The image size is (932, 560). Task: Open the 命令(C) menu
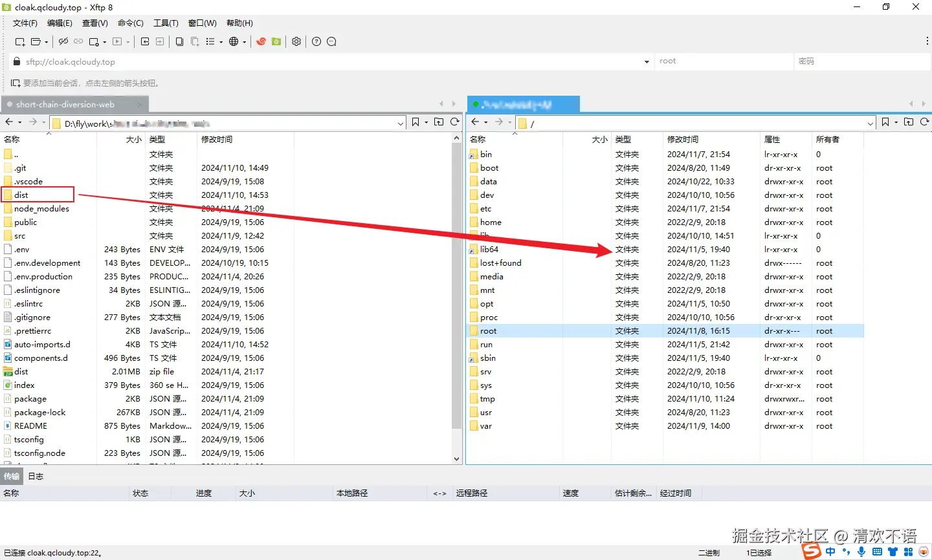click(x=131, y=23)
